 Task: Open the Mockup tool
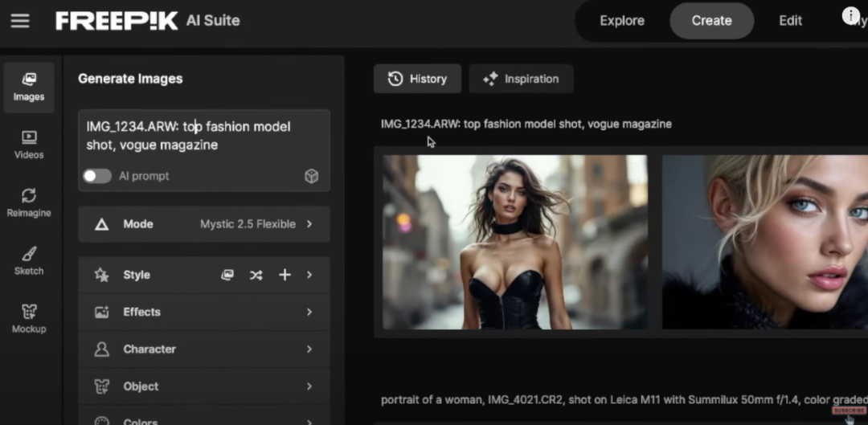click(29, 319)
